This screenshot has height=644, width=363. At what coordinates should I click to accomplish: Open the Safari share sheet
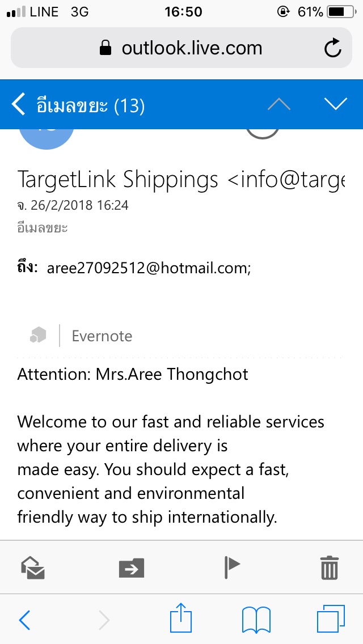pos(181,618)
